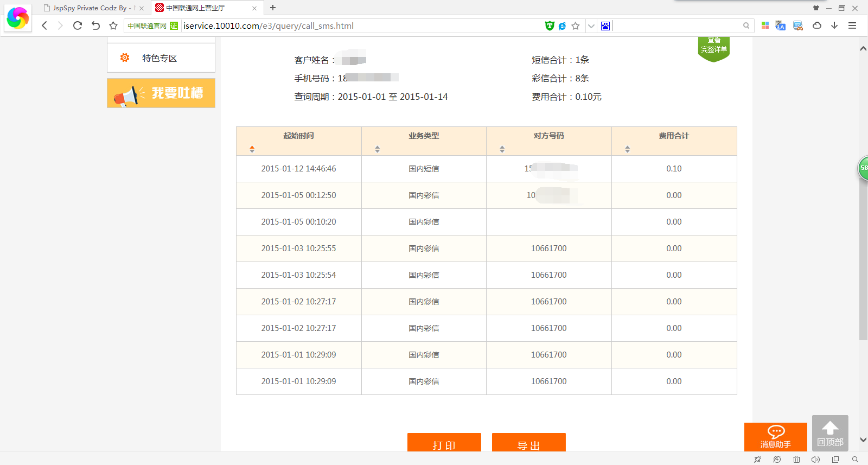Click the search input box
The image size is (868, 465).
[677, 26]
